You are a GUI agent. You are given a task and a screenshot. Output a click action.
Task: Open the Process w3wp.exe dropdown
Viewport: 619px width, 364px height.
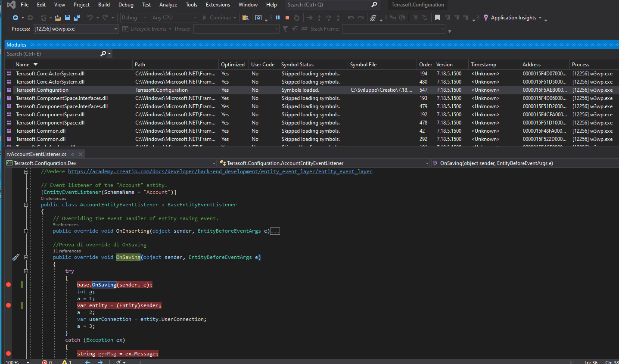[75, 29]
